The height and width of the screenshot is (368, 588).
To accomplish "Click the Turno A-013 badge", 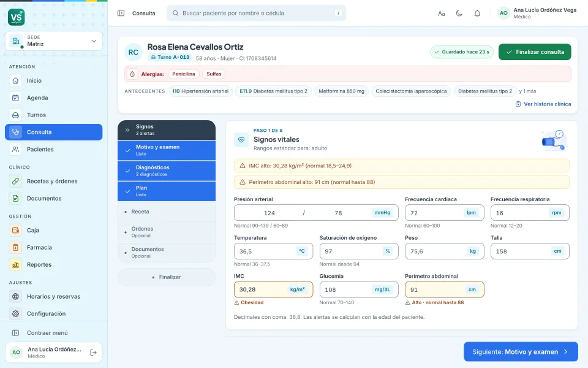I will [170, 58].
